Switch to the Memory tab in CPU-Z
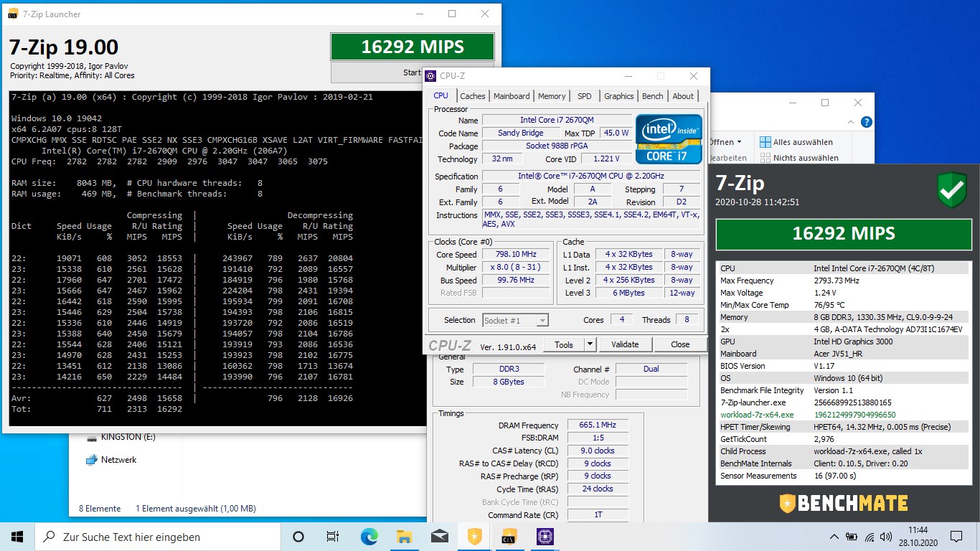This screenshot has width=980, height=551. [552, 96]
